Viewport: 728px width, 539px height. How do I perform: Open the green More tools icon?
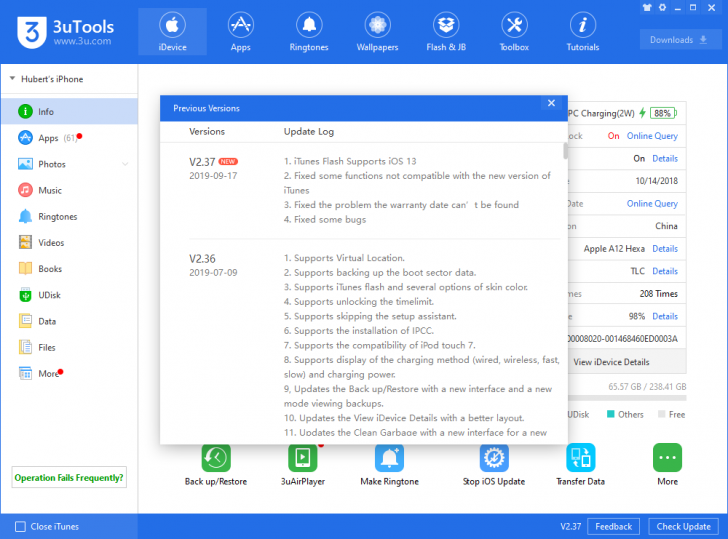click(667, 458)
